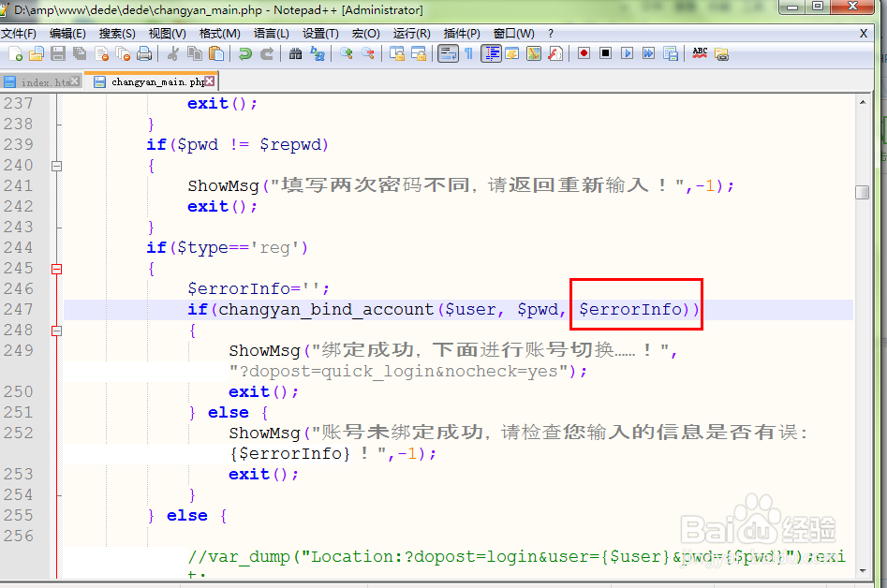Viewport: 887px width, 588px height.
Task: Click the Paste clipboard icon
Action: [216, 53]
